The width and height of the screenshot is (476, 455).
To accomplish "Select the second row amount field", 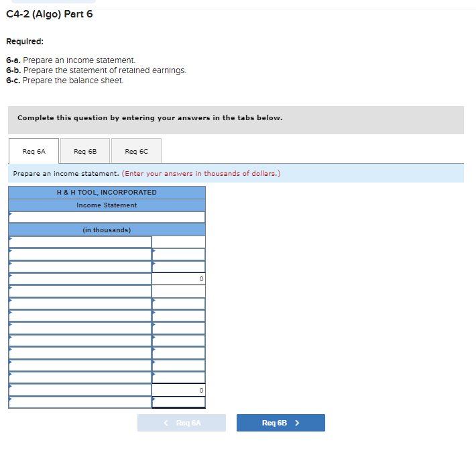I will [178, 254].
